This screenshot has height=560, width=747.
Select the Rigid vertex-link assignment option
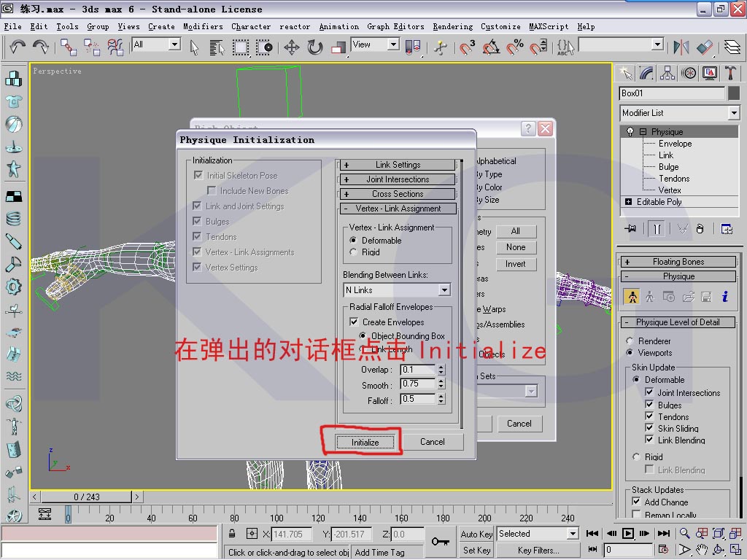[353, 252]
